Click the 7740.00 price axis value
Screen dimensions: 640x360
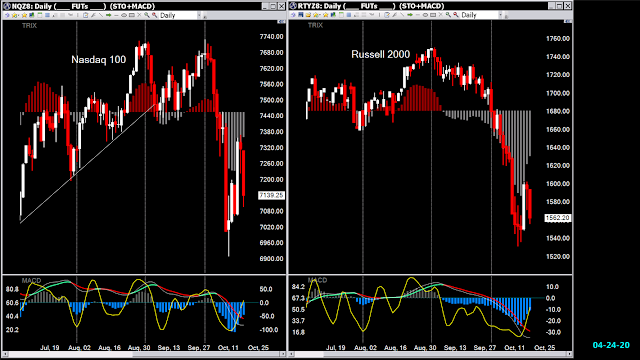[x=271, y=37]
